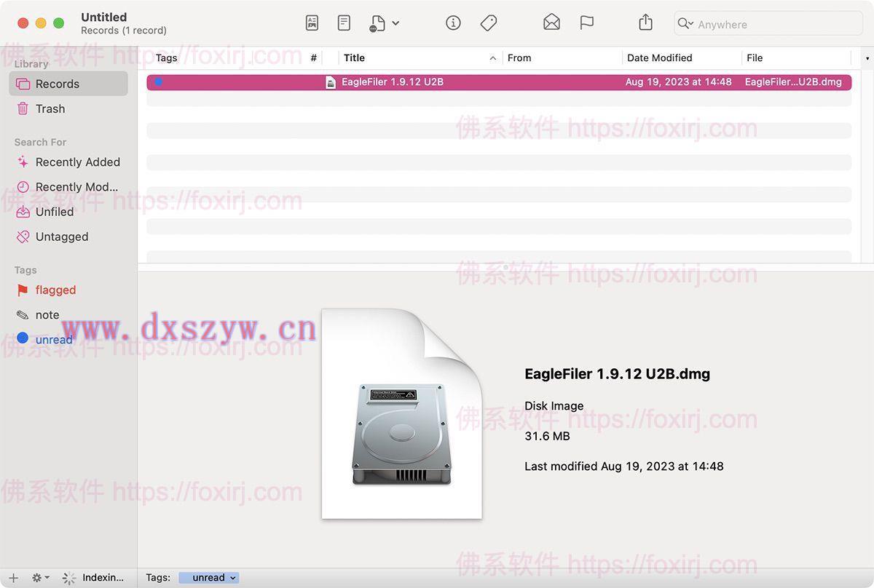Click the Indexing status text
Screen dimensions: 874x588
[x=103, y=578]
